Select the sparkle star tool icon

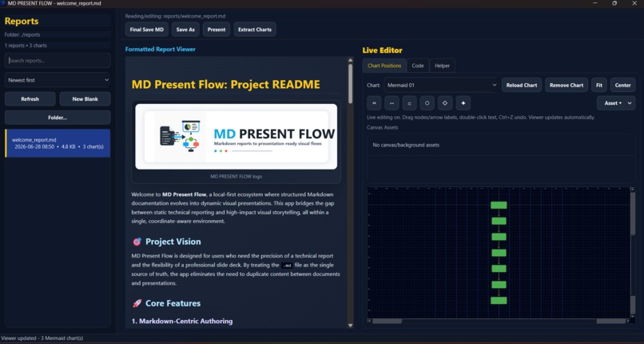[x=463, y=103]
